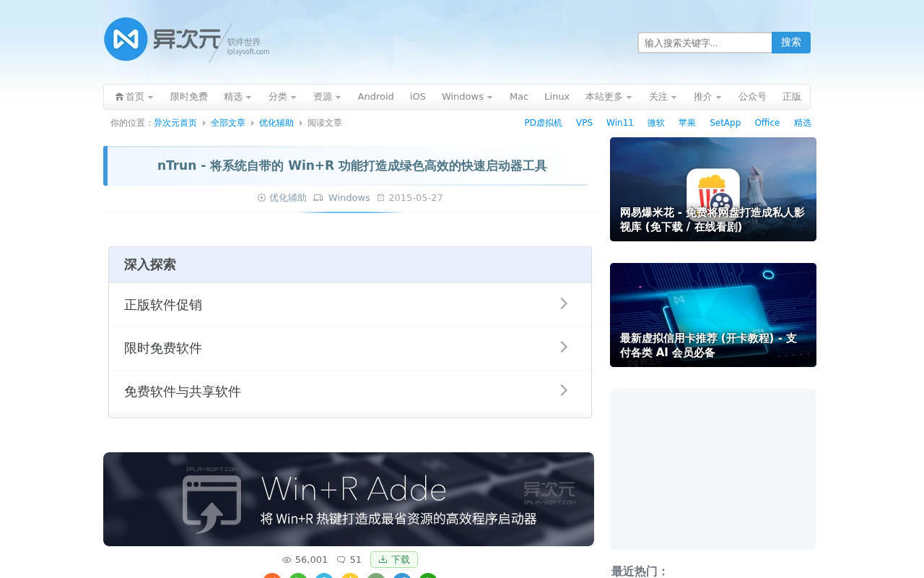This screenshot has width=924, height=578.
Task: Open the Win11 quick link
Action: click(x=620, y=123)
